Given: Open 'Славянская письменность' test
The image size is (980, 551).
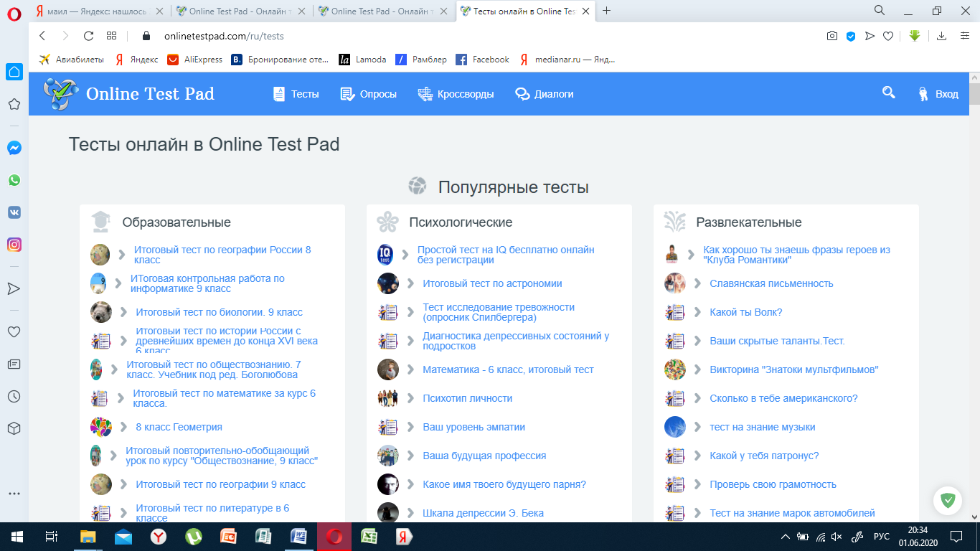Looking at the screenshot, I should coord(771,283).
